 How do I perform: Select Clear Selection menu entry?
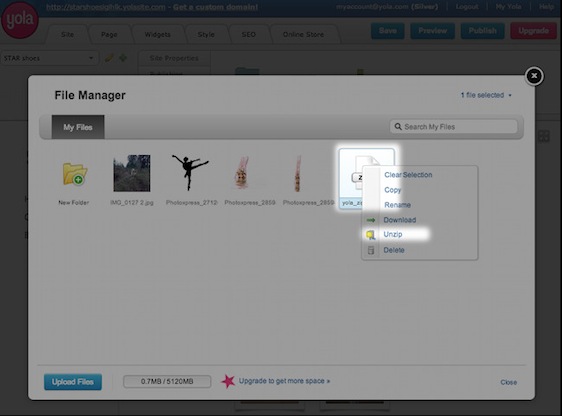click(408, 175)
